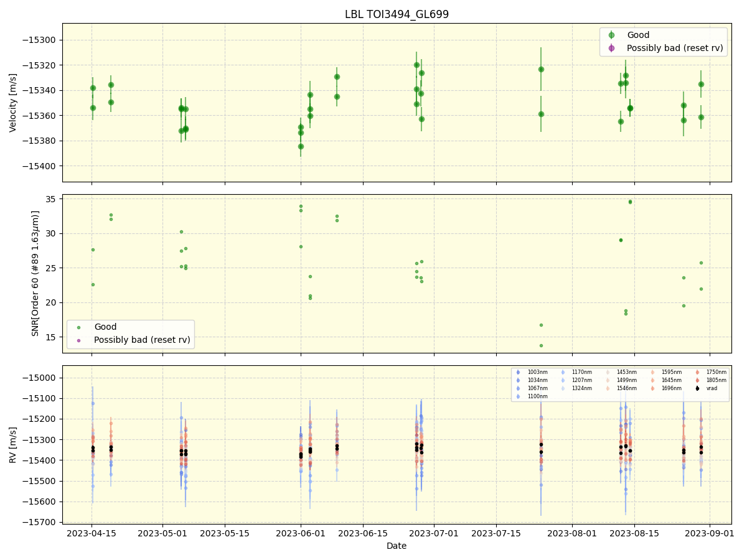747x560 pixels.
Task: Click the lowest velocity point near -15385
Action: coord(301,146)
